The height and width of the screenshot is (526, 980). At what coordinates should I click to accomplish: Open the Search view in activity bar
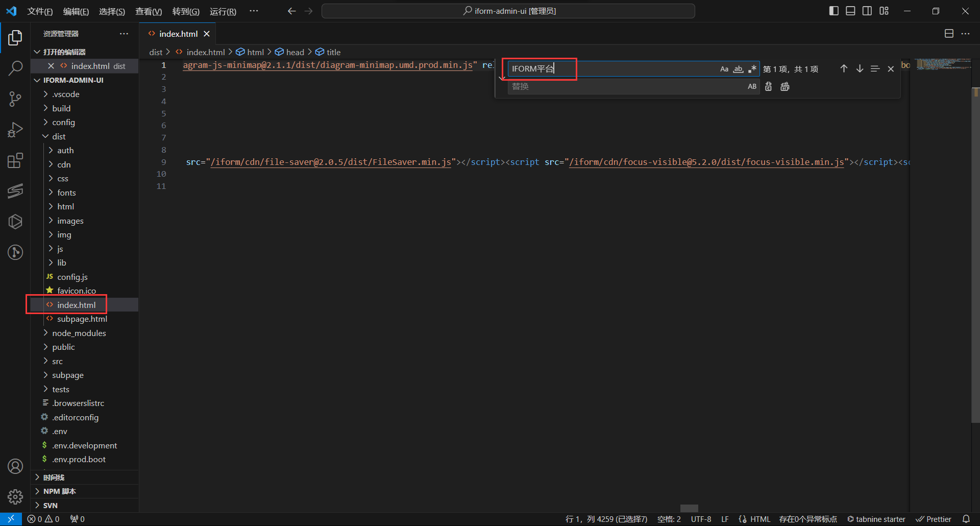(15, 68)
